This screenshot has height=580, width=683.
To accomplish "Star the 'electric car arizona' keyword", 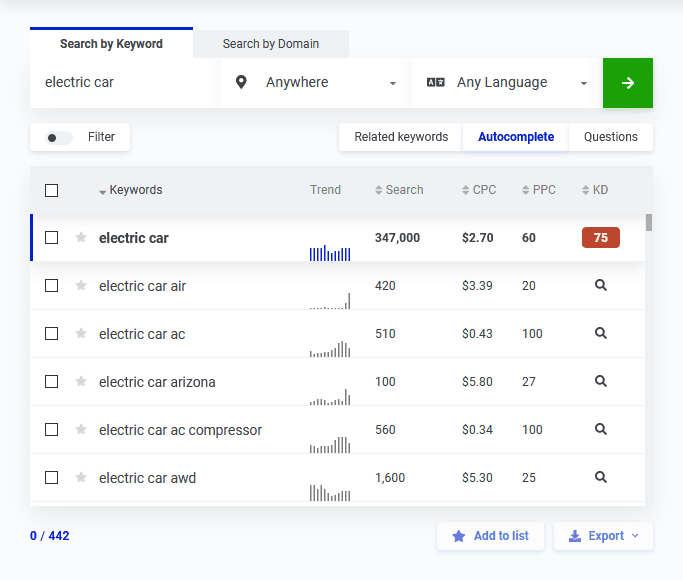I will 81,381.
